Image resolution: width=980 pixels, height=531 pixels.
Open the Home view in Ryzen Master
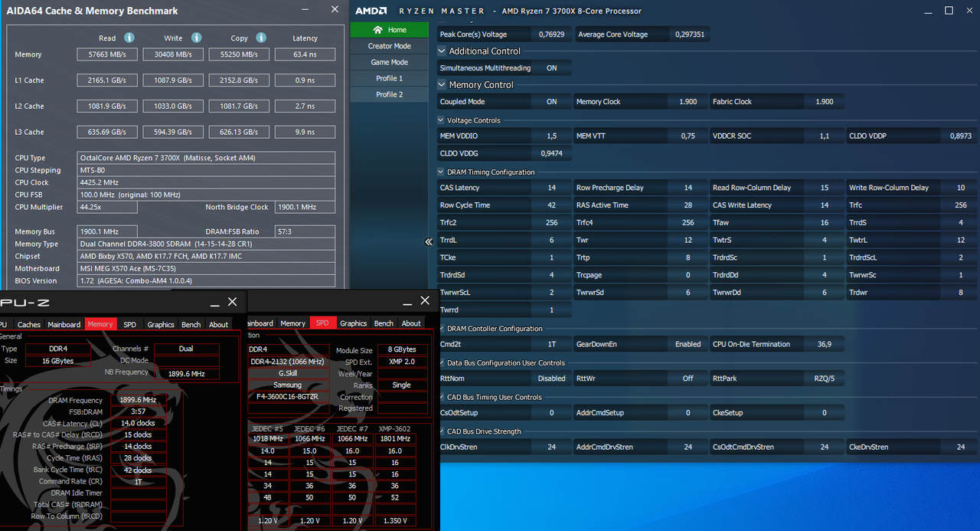click(390, 30)
